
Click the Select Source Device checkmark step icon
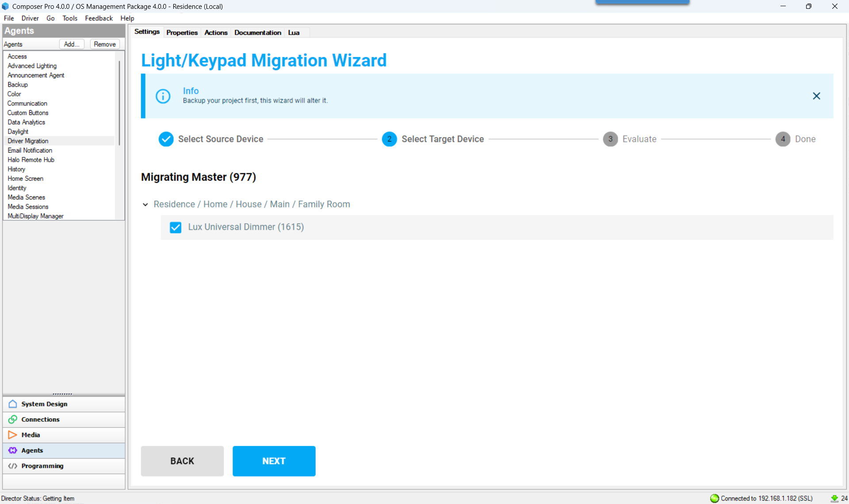coord(166,139)
